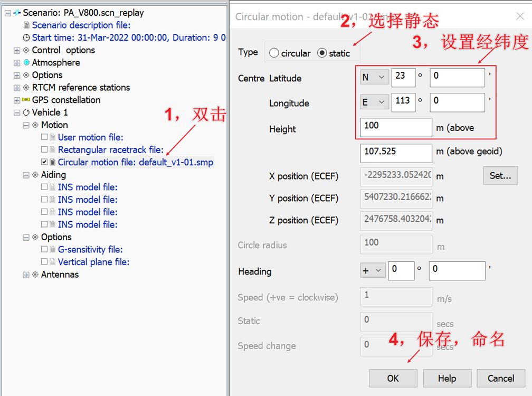Open the latitude N hemisphere dropdown
This screenshot has width=532, height=396.
click(x=374, y=78)
